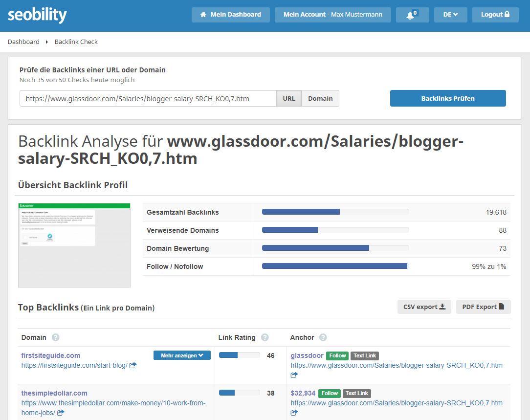Click the Logout button
This screenshot has height=420, width=530.
coord(495,15)
